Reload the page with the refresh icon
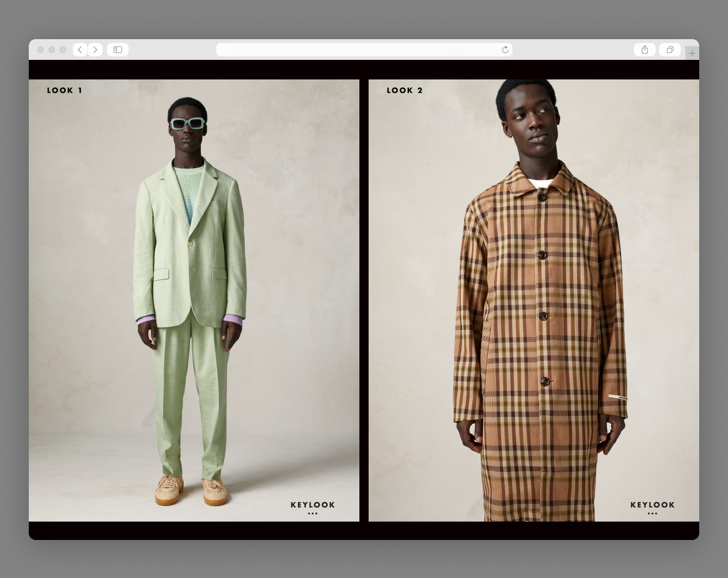Viewport: 728px width, 578px height. pyautogui.click(x=505, y=50)
